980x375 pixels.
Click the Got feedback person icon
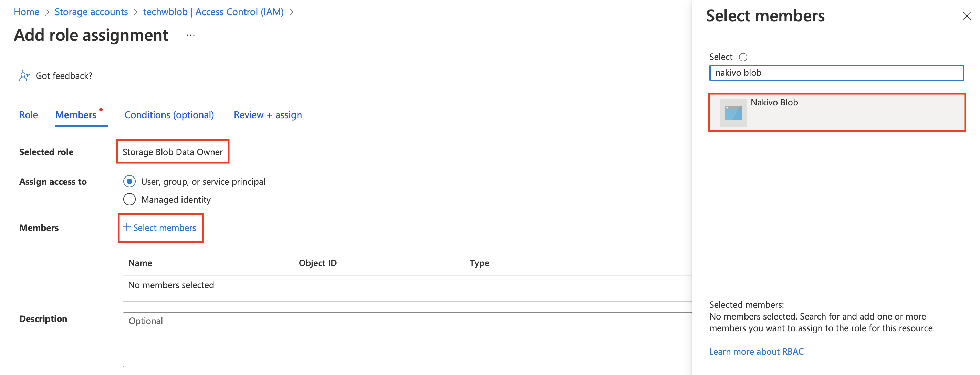pos(25,75)
